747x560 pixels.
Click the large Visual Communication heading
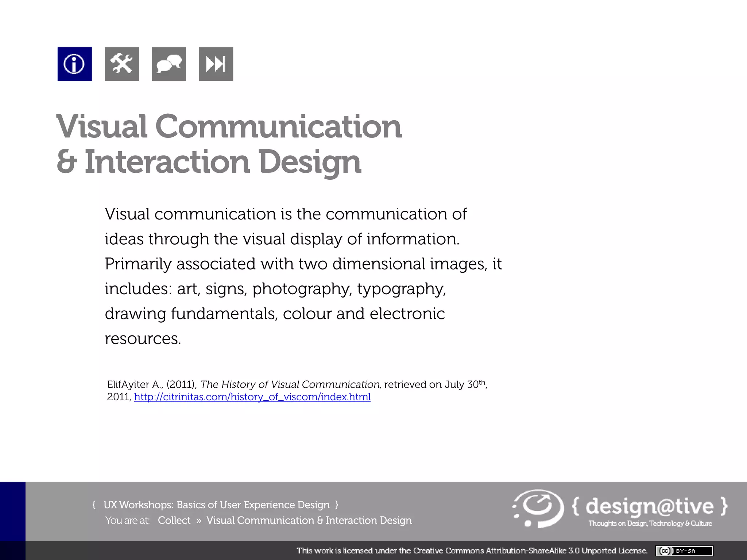click(229, 127)
